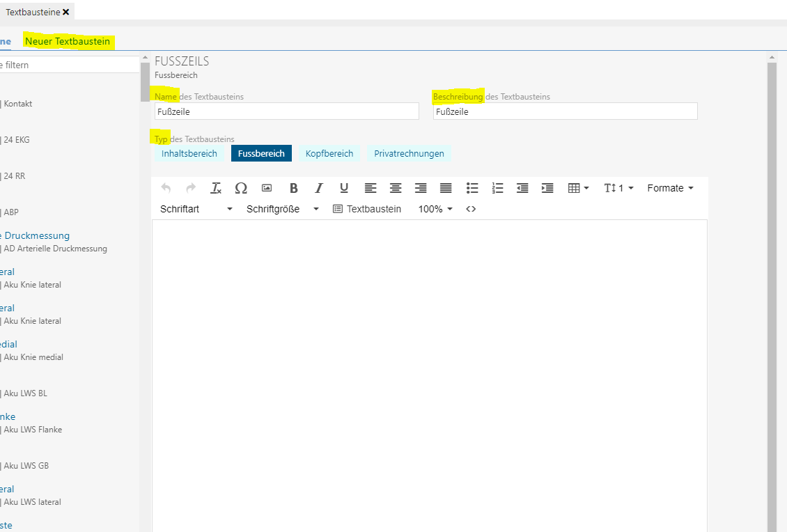Clear formatting with the Tx icon
The height and width of the screenshot is (532, 787).
(x=216, y=188)
